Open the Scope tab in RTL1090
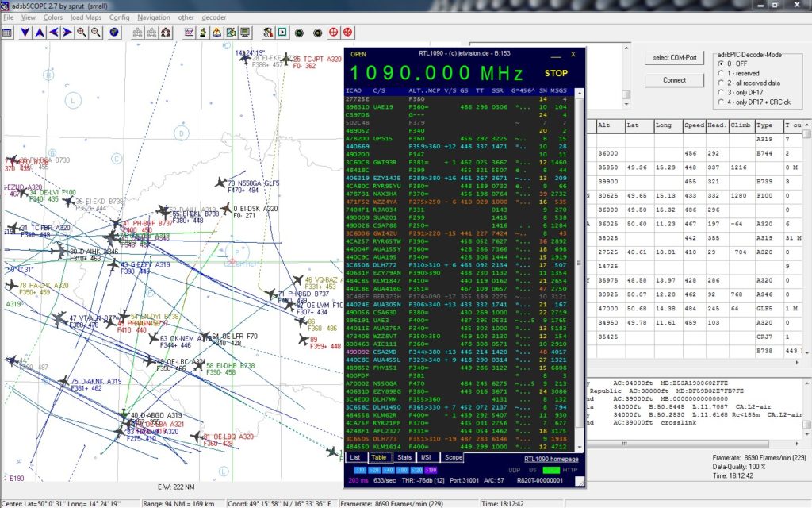 click(x=453, y=458)
